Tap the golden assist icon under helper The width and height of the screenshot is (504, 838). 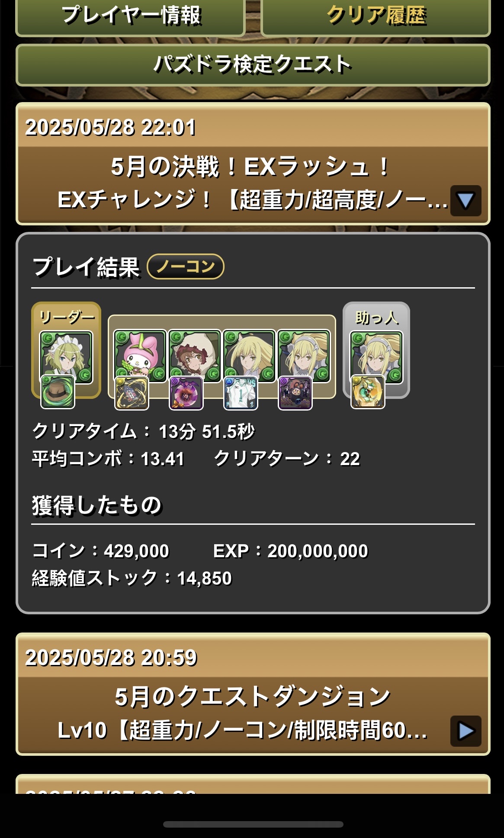tap(367, 392)
